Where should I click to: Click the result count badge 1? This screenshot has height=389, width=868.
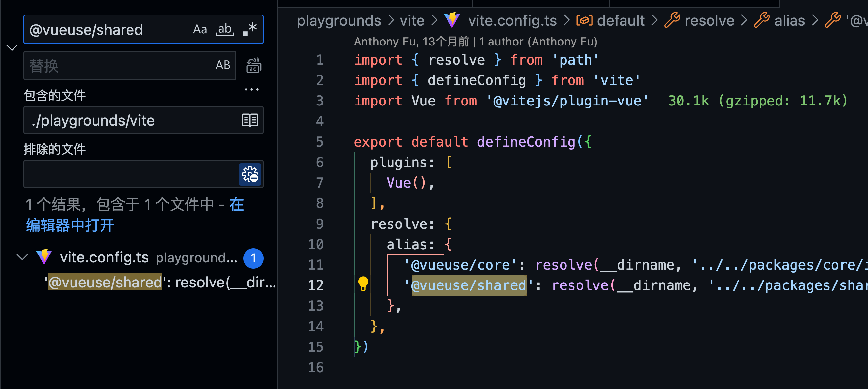[253, 258]
